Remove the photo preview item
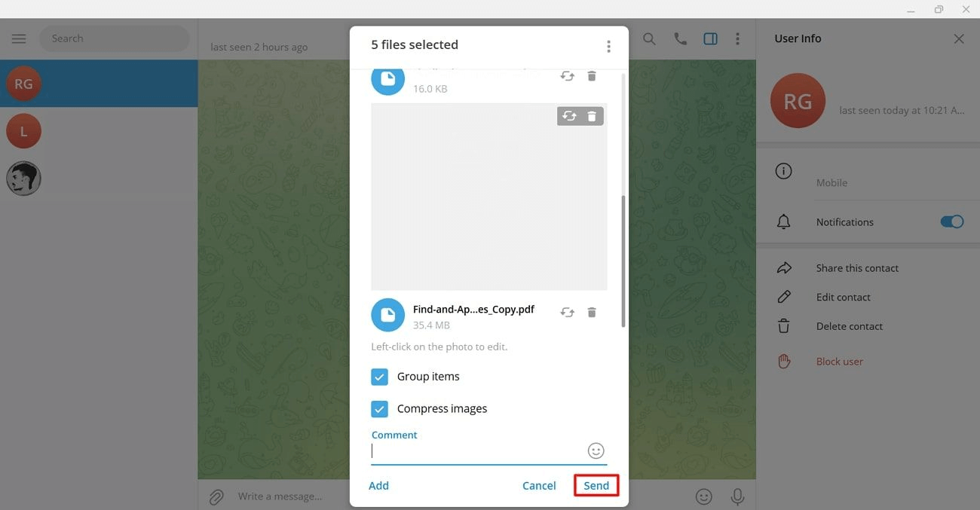Image resolution: width=980 pixels, height=510 pixels. pyautogui.click(x=593, y=116)
